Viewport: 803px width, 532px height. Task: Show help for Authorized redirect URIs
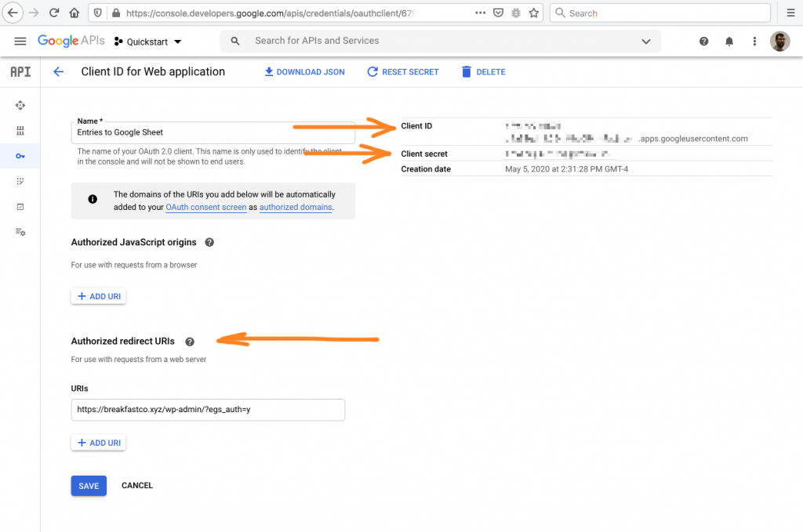click(x=190, y=342)
